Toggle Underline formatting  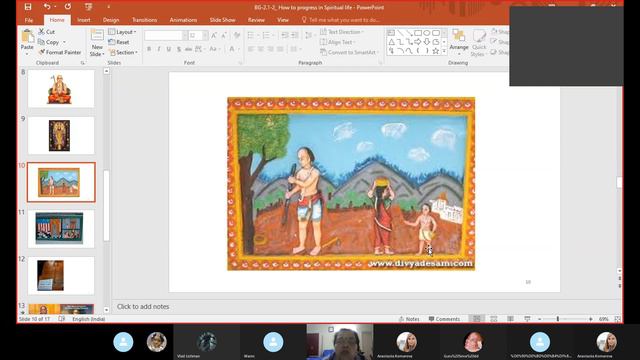(x=169, y=49)
